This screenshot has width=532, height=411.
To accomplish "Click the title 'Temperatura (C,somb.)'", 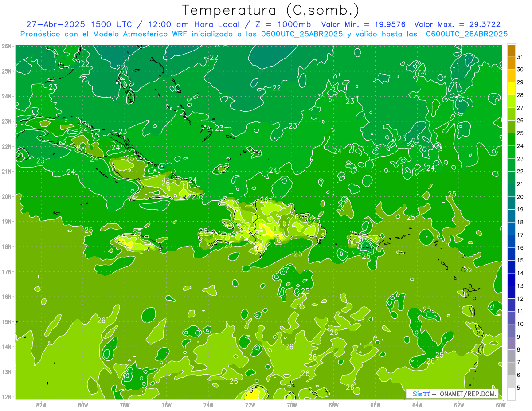I will 271,10.
